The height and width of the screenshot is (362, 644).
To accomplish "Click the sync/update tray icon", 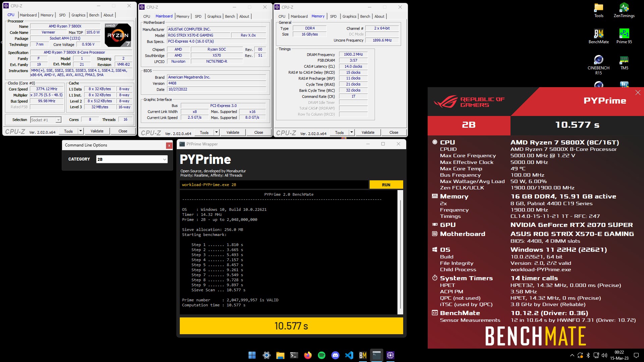I will pyautogui.click(x=580, y=355).
